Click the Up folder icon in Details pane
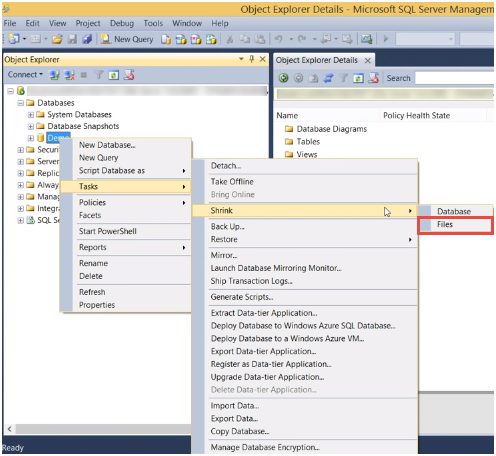Viewport: 496px width, 456px height. tap(313, 78)
